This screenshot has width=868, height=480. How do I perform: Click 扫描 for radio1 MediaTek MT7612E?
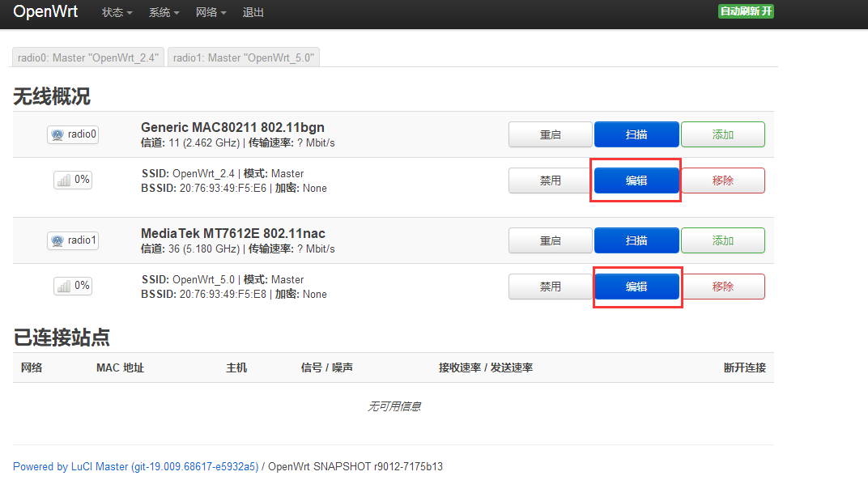click(636, 241)
